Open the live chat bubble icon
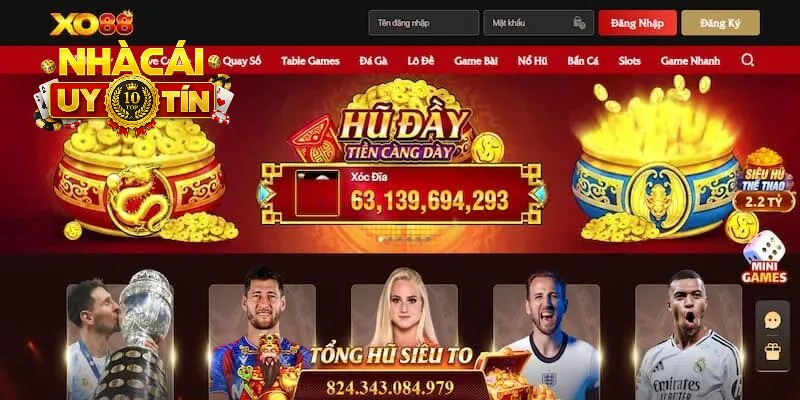This screenshot has width=800, height=400. coord(772,320)
